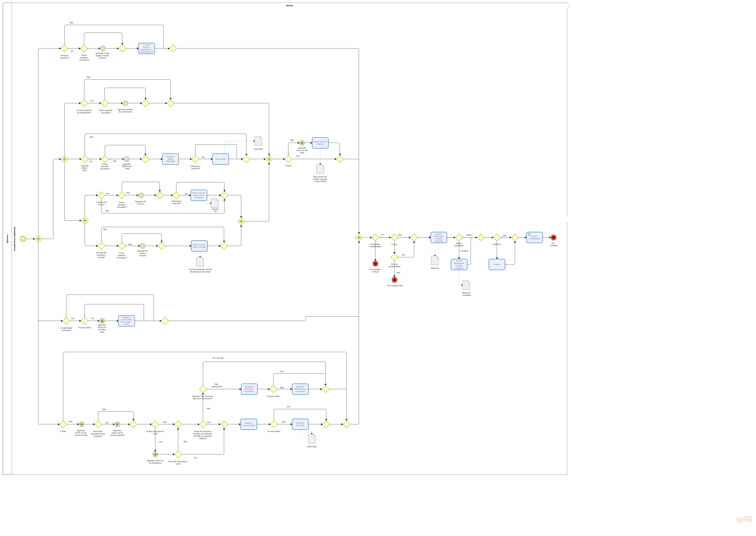This screenshot has width=756, height=536.
Task: Click the 'Sim, marcado' flow label
Action: click(218, 358)
